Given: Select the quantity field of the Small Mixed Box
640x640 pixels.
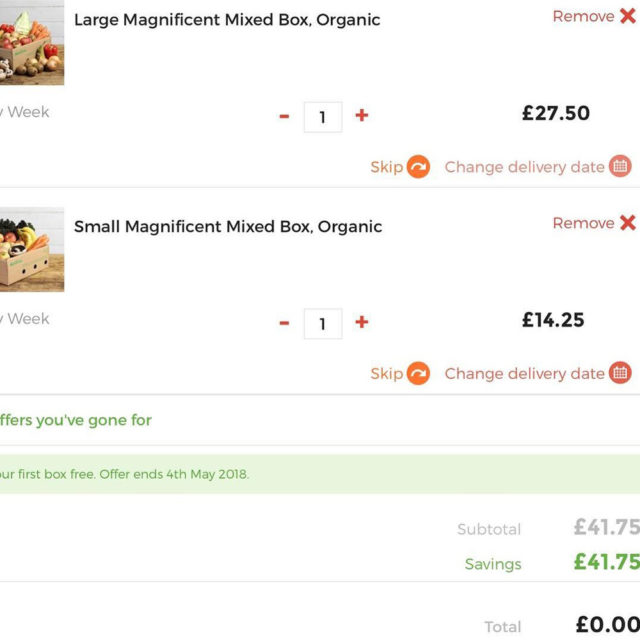Looking at the screenshot, I should click(323, 324).
